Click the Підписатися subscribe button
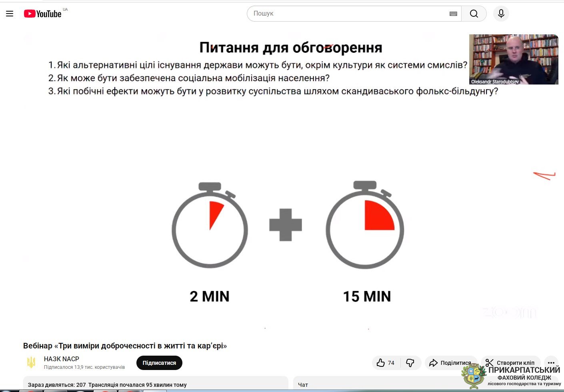The image size is (564, 392). coord(159,363)
